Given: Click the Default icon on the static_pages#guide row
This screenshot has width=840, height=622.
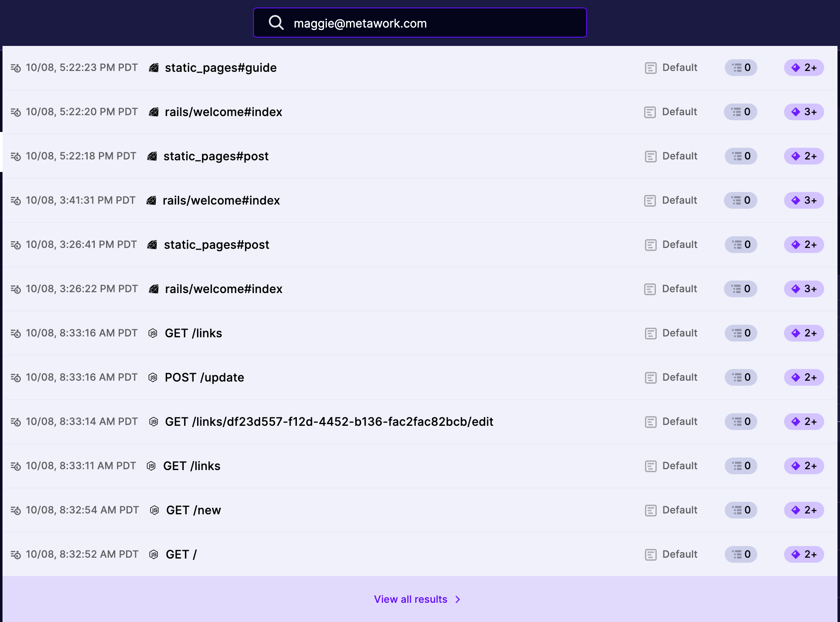Looking at the screenshot, I should pos(650,68).
